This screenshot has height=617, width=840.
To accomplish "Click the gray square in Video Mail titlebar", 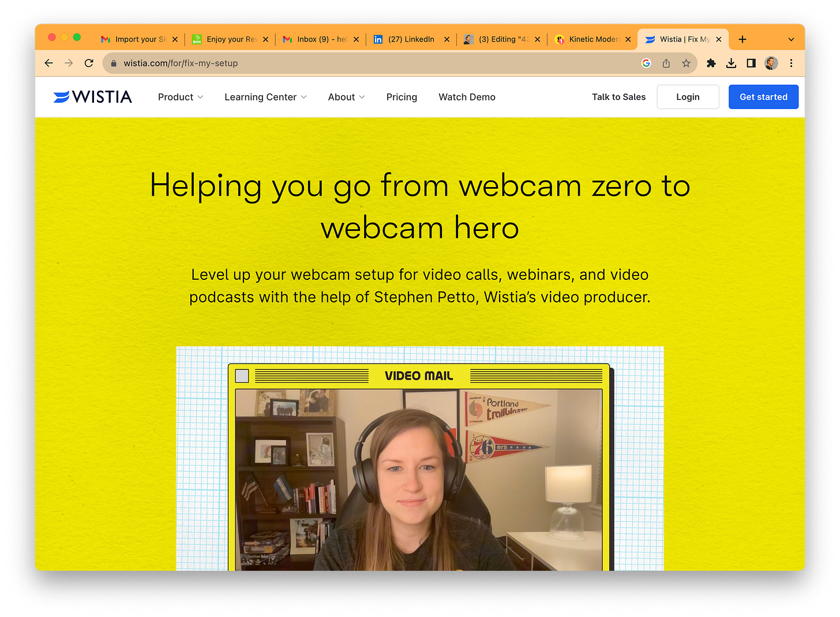I will (242, 376).
